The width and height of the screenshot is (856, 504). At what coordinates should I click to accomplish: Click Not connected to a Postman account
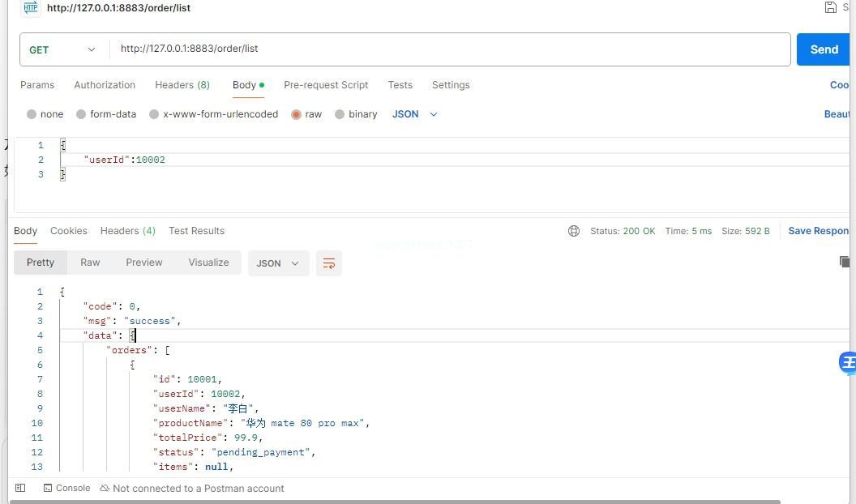click(x=192, y=488)
